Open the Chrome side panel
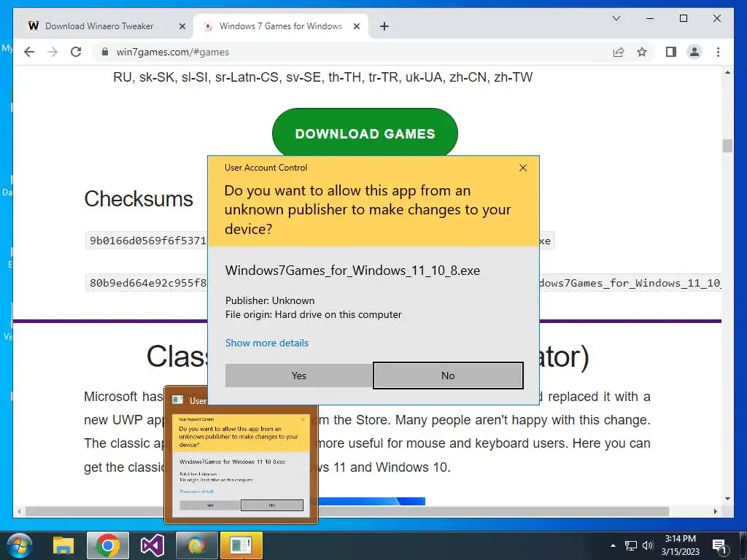The image size is (747, 560). coord(671,52)
